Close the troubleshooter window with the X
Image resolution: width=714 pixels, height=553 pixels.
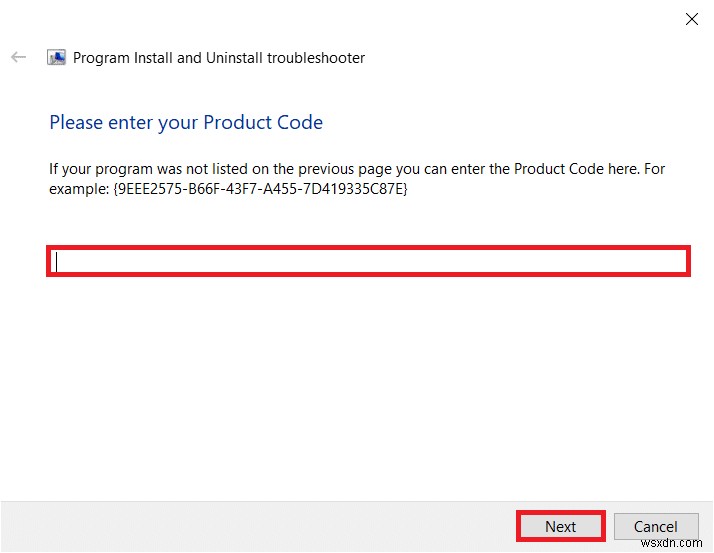tap(690, 19)
